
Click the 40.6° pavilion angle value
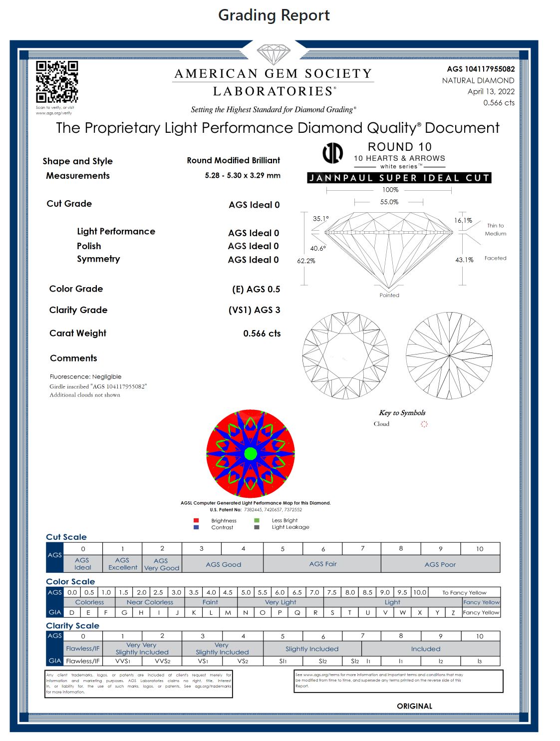(x=318, y=248)
